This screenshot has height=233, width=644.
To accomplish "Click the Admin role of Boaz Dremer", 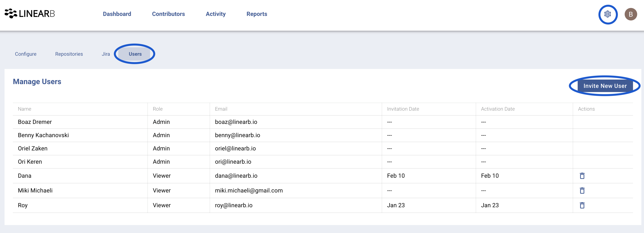I will pos(161,122).
